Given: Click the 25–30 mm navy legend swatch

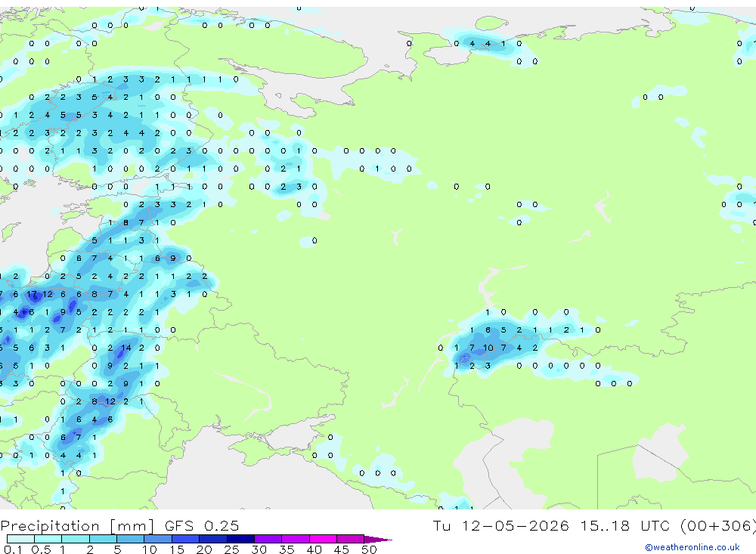Looking at the screenshot, I should point(240,539).
